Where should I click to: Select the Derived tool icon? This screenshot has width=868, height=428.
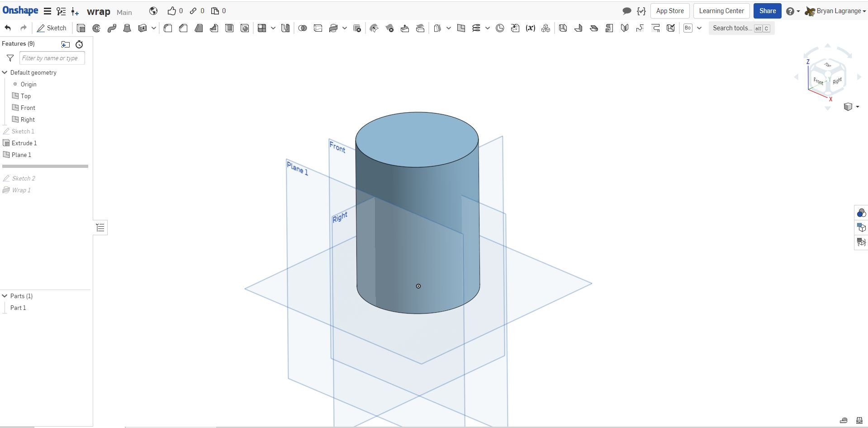pos(515,28)
